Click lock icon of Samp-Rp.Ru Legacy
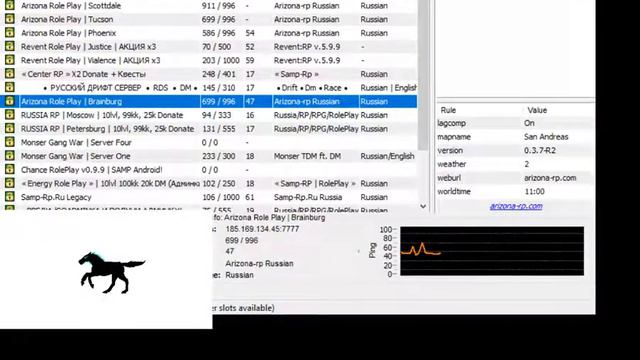Screen dimensions: 640x360 point(9,197)
